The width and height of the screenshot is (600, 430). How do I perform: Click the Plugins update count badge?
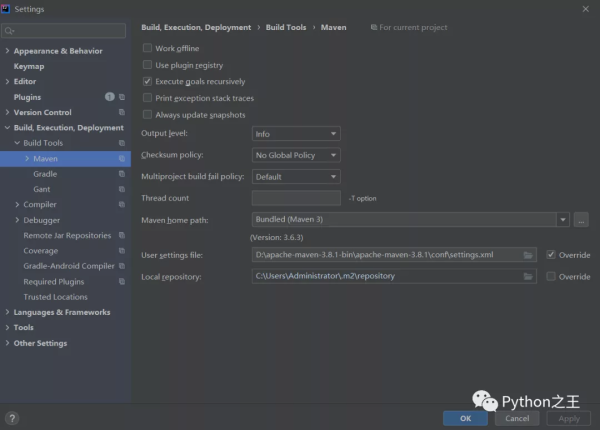click(110, 97)
